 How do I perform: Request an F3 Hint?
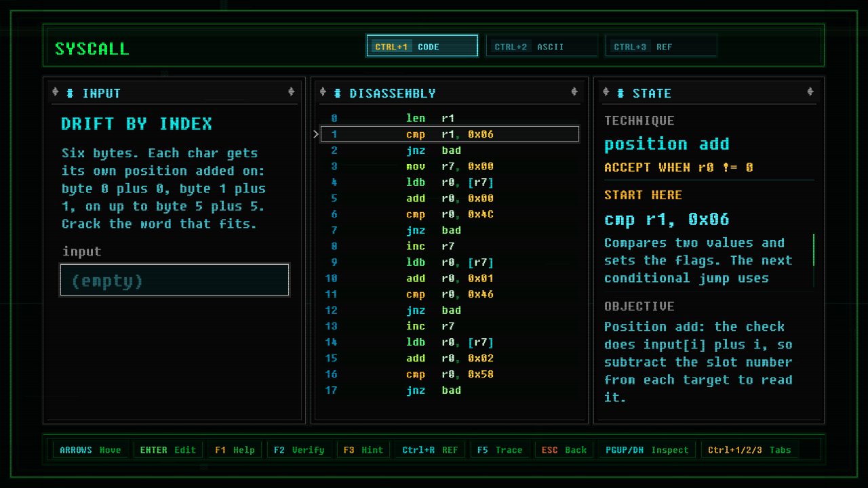pos(363,450)
